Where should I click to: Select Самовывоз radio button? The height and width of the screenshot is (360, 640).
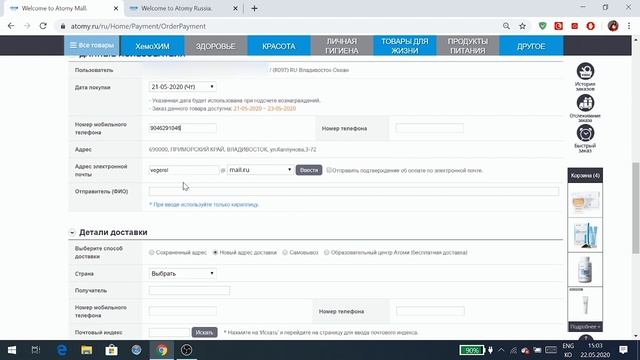pos(285,253)
